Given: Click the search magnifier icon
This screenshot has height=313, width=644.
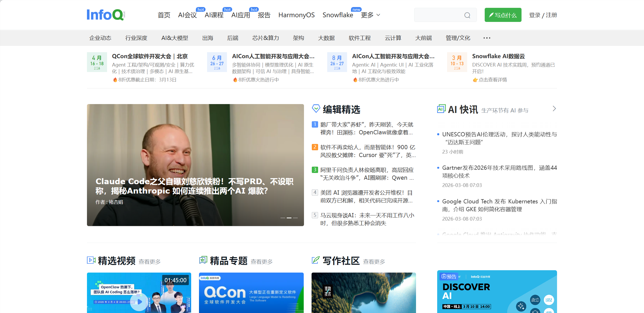Looking at the screenshot, I should click(467, 15).
